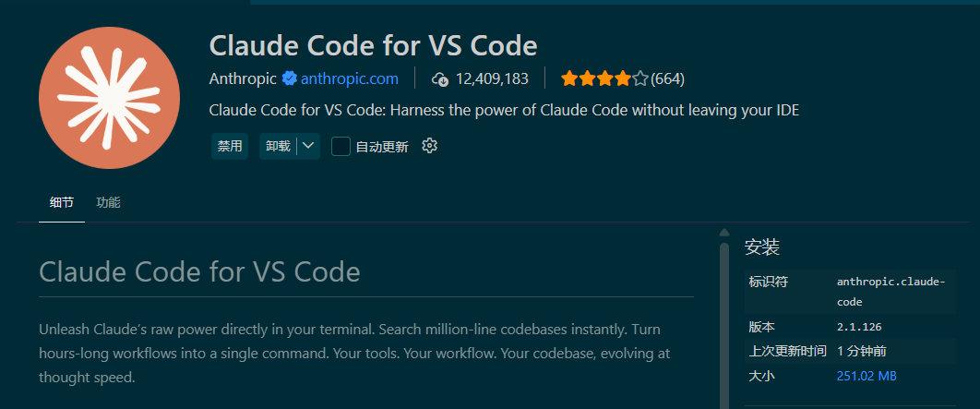Switch to the 功能 tab
Viewport: 980px width, 409px height.
point(108,202)
